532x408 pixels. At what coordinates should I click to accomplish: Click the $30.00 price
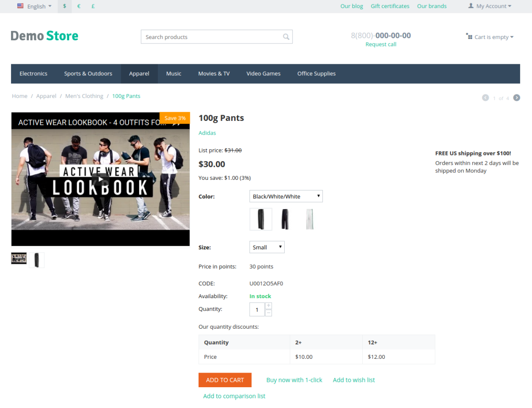(212, 164)
